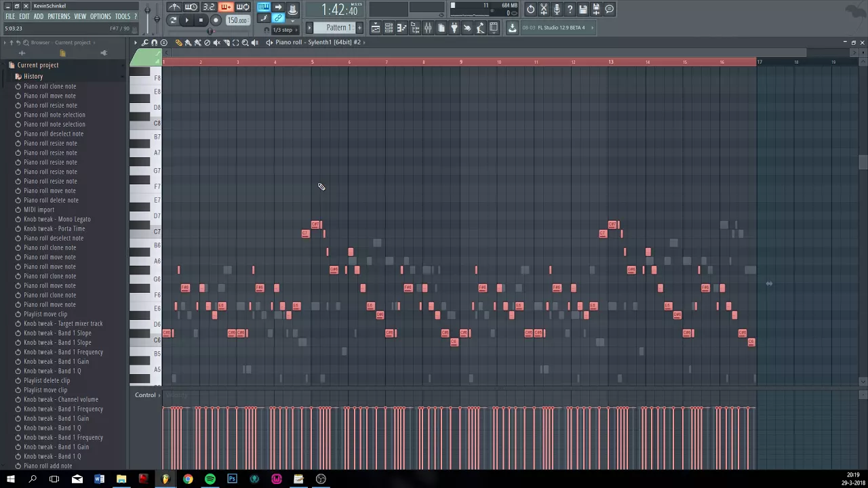Click the browser search magnifier icon

pyautogui.click(x=26, y=43)
